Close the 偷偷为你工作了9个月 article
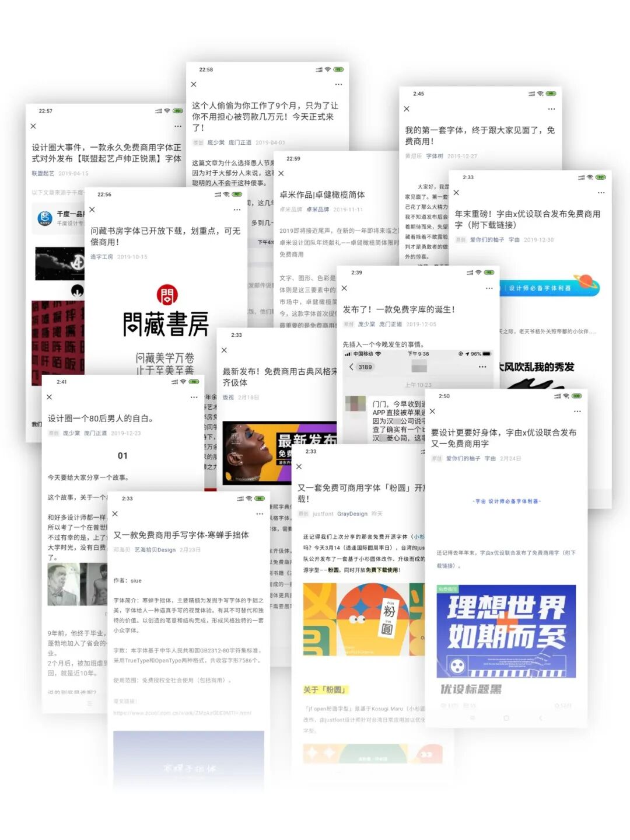Screen dimensions: 630x840 (x=194, y=85)
